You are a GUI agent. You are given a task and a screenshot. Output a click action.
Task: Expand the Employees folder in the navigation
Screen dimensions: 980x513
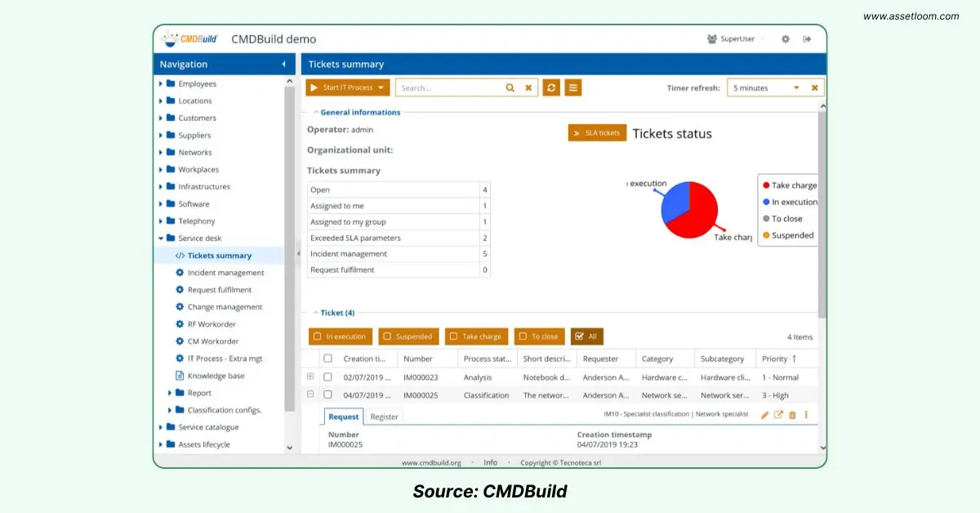click(x=161, y=84)
